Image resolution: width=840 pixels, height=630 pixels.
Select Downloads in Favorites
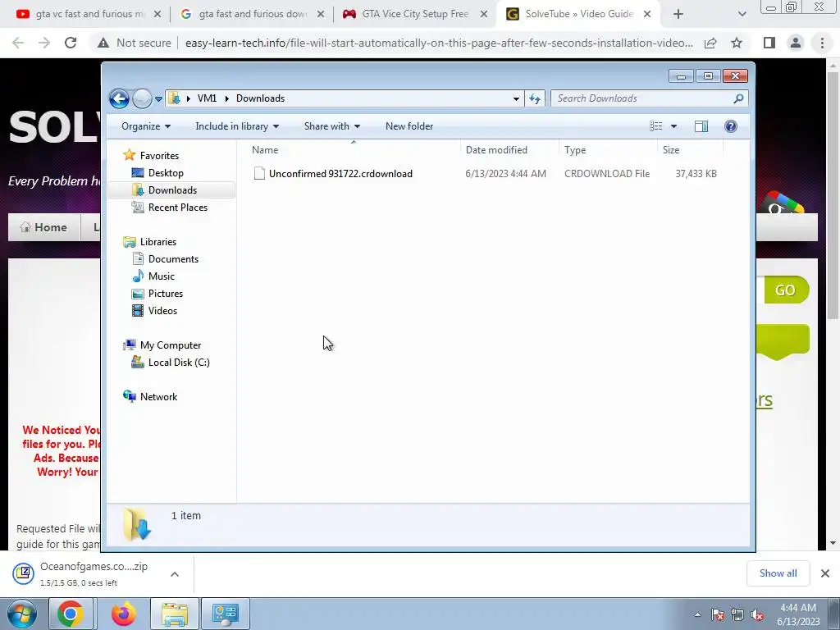172,190
